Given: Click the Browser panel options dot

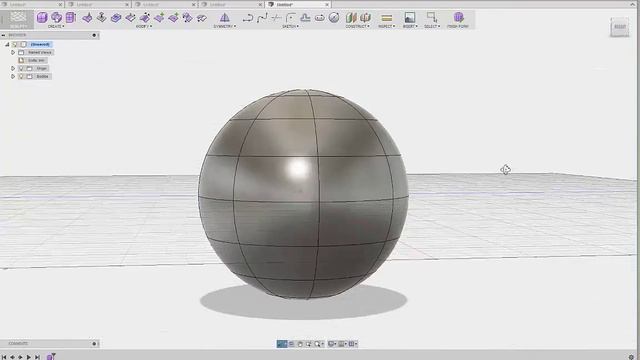Looking at the screenshot, I should click(x=94, y=35).
